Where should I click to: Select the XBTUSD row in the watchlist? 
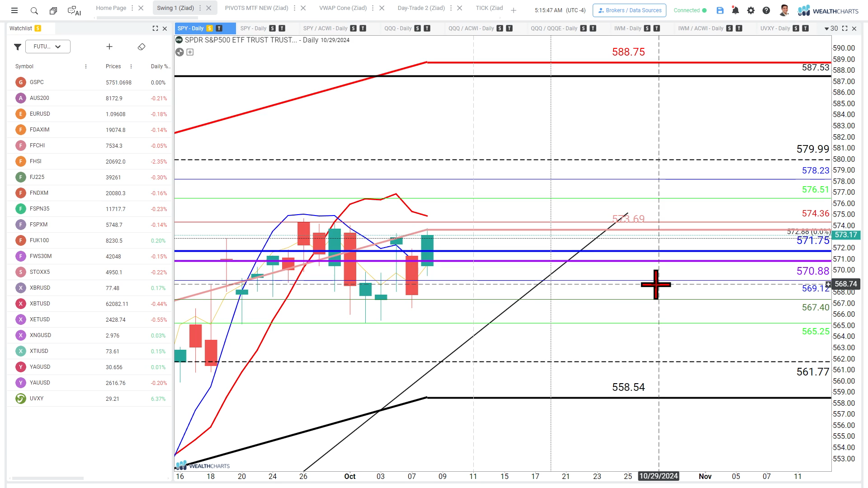click(90, 304)
